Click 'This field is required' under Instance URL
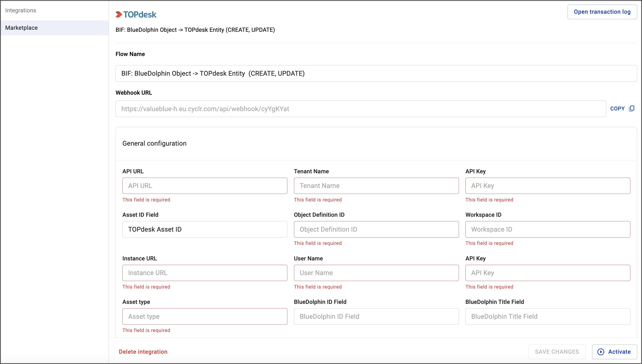Screen dimensions: 642x364 click(x=146, y=287)
